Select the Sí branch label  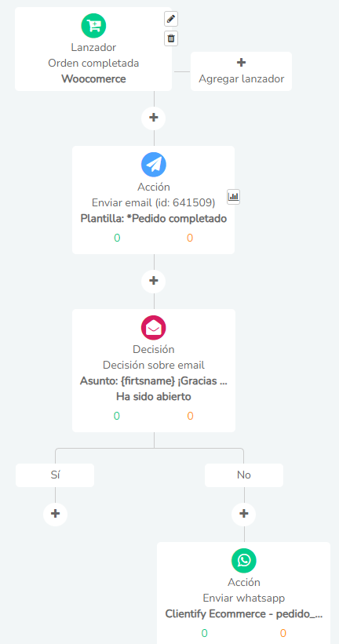[55, 475]
